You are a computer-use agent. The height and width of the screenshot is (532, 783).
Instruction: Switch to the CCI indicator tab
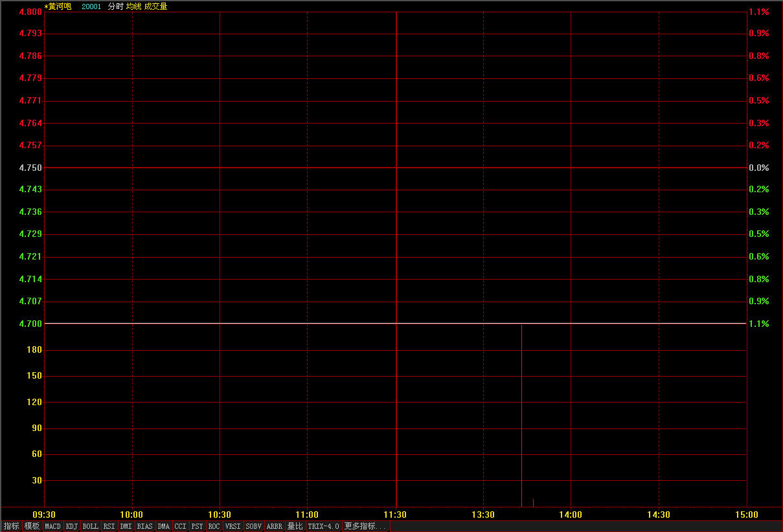pos(181,526)
